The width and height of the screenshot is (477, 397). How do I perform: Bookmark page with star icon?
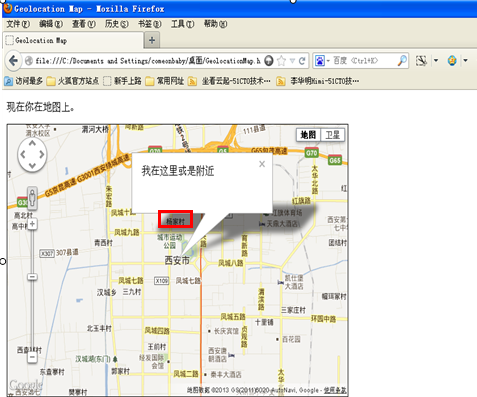tap(282, 61)
